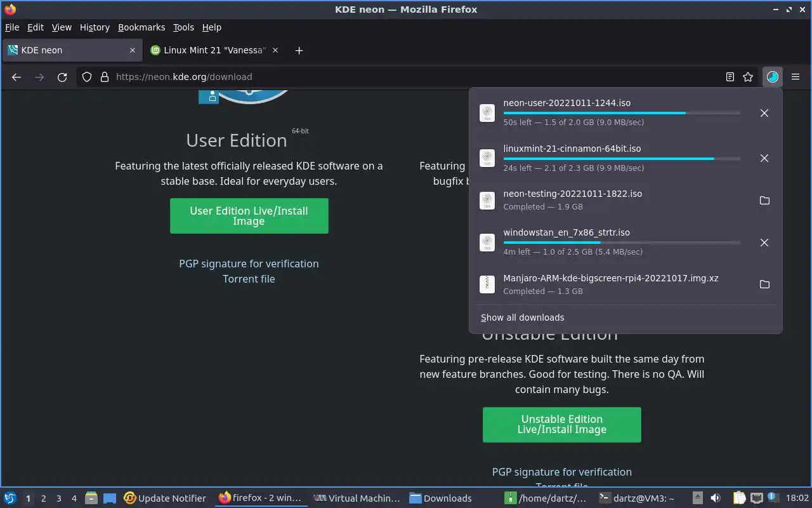Open the History menu

point(95,27)
